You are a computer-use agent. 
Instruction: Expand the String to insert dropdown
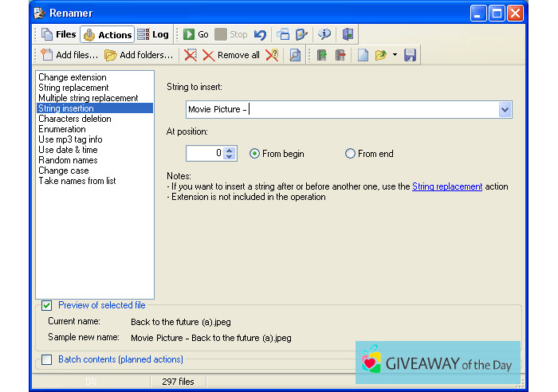tap(505, 110)
